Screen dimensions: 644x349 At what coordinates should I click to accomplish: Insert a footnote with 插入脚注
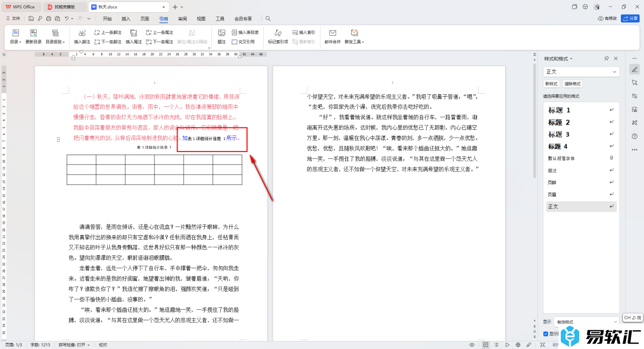(x=82, y=36)
